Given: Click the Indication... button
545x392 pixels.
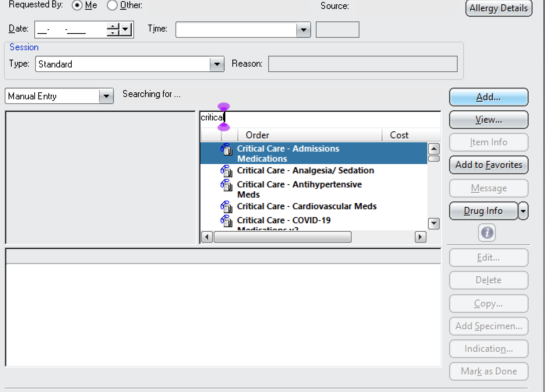Looking at the screenshot, I should 489,349.
